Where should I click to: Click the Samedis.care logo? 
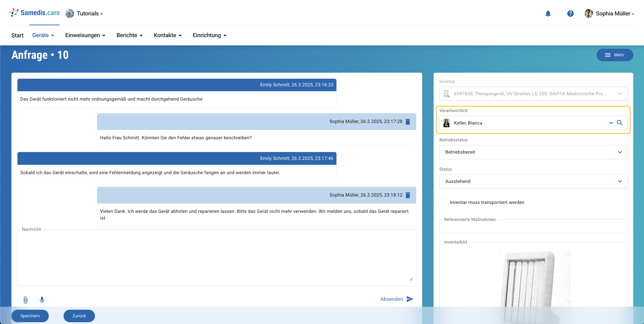pyautogui.click(x=34, y=13)
